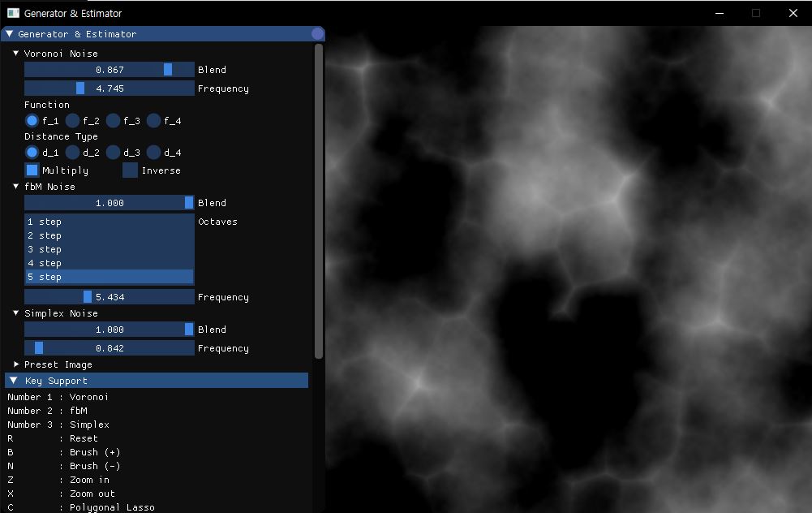
Task: Select 3 step in Octaves list
Action: [x=110, y=249]
